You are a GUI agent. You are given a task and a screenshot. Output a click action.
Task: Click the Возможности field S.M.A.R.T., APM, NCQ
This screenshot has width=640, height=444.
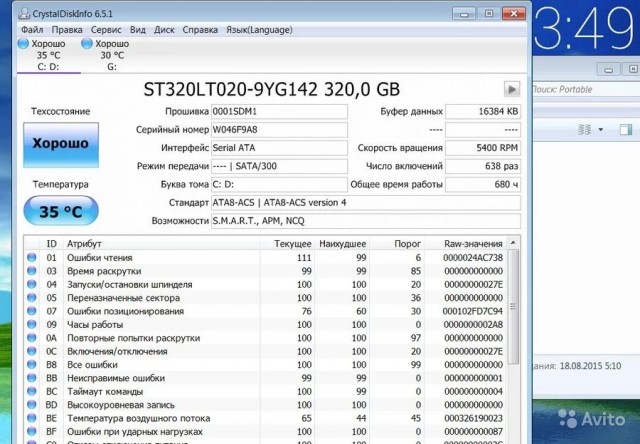366,221
